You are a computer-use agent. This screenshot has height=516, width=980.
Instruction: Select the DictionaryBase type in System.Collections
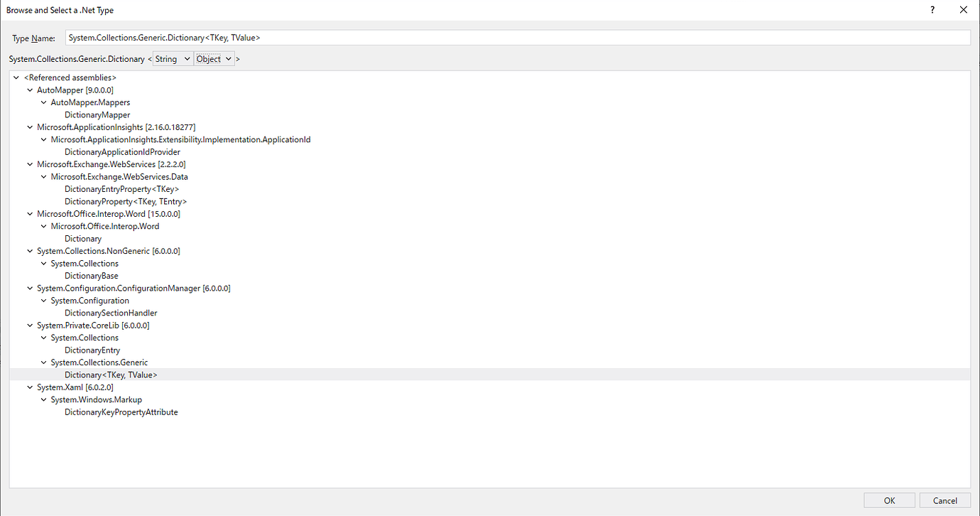tap(92, 275)
